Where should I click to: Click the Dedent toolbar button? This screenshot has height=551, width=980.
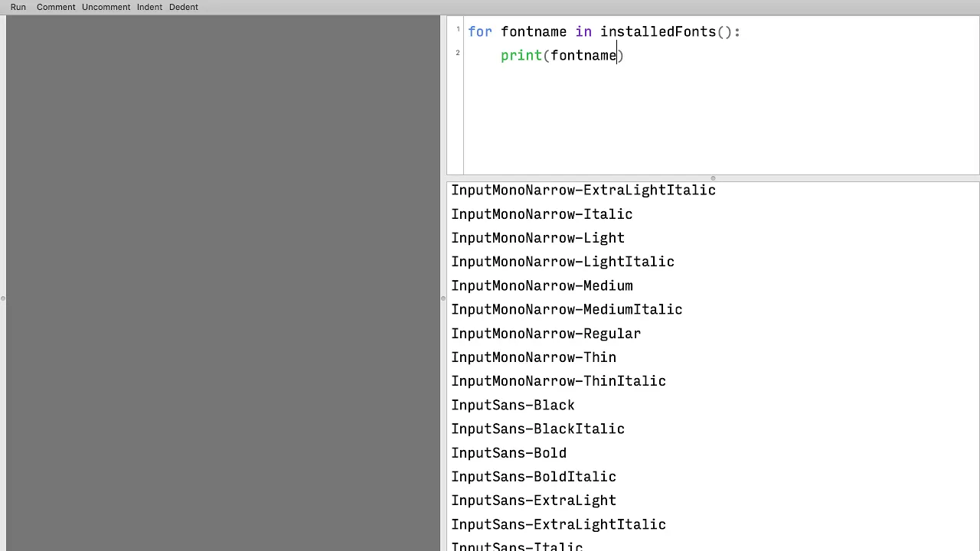(x=183, y=7)
